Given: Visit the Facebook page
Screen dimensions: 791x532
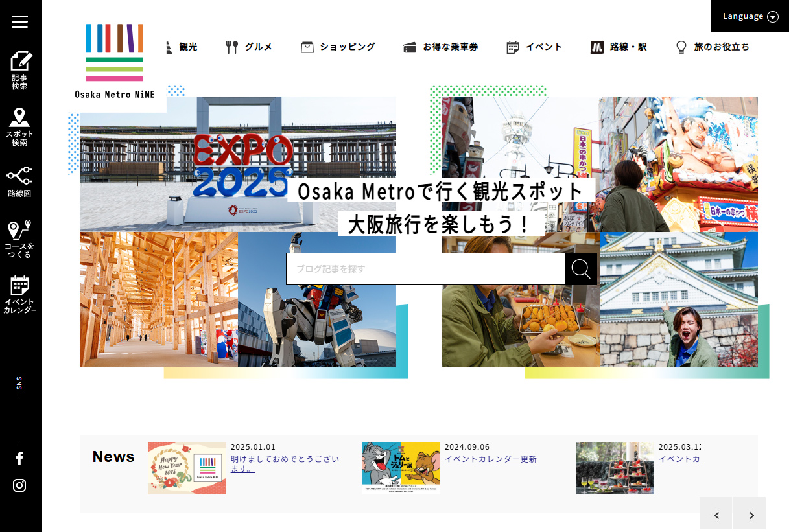Looking at the screenshot, I should pyautogui.click(x=19, y=458).
